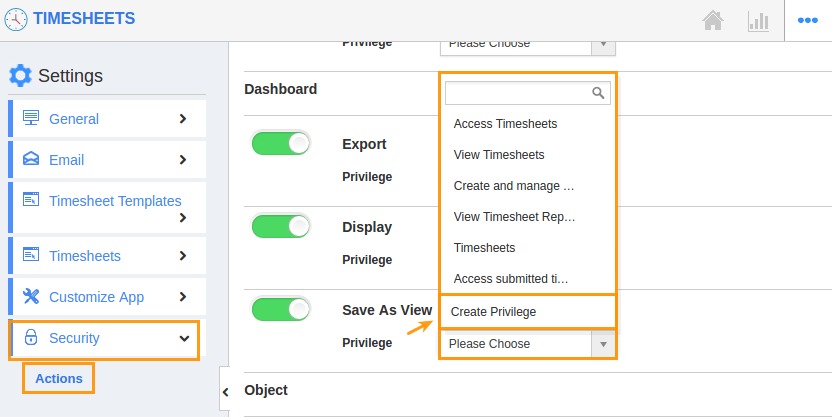Click the Settings gear icon

pyautogui.click(x=20, y=75)
